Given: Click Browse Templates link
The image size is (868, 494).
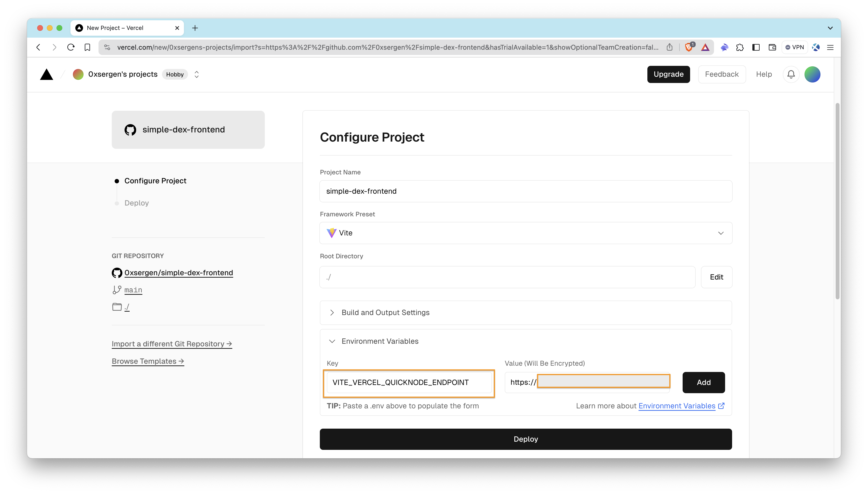Looking at the screenshot, I should pos(148,361).
